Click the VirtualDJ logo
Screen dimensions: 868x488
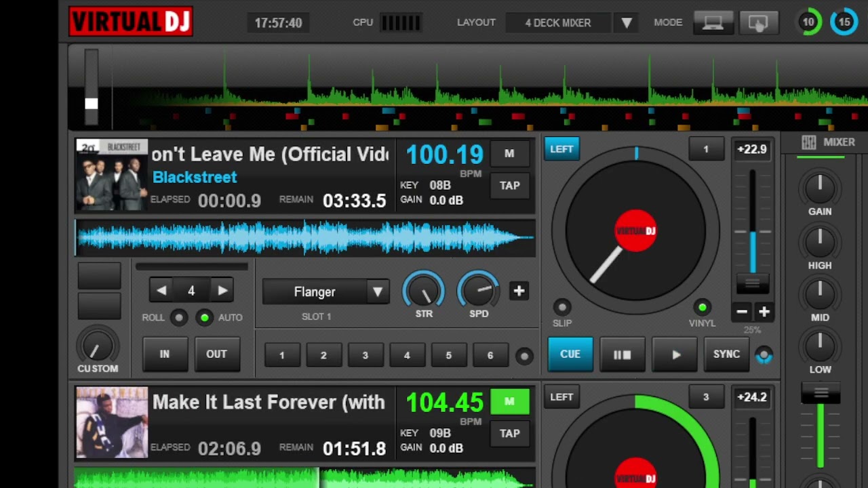tap(131, 22)
